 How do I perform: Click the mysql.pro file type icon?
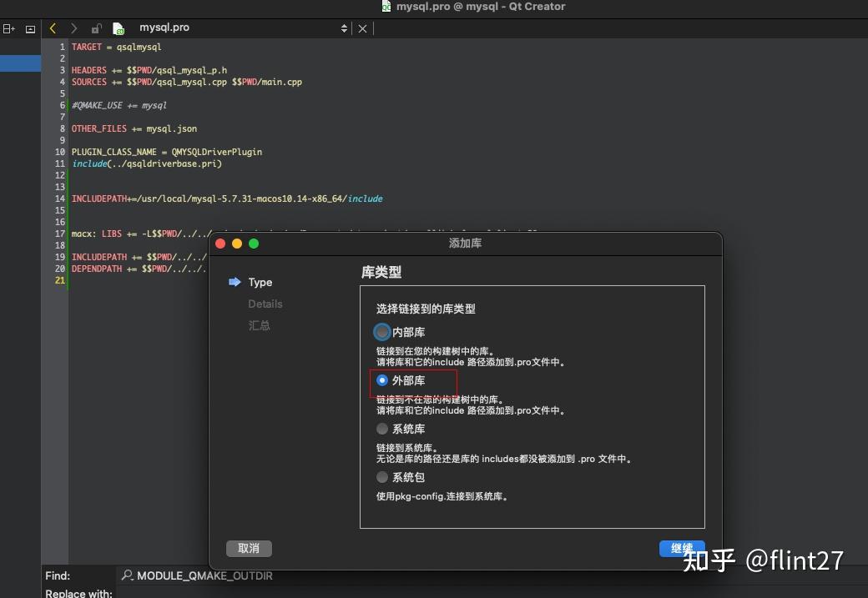click(x=118, y=28)
